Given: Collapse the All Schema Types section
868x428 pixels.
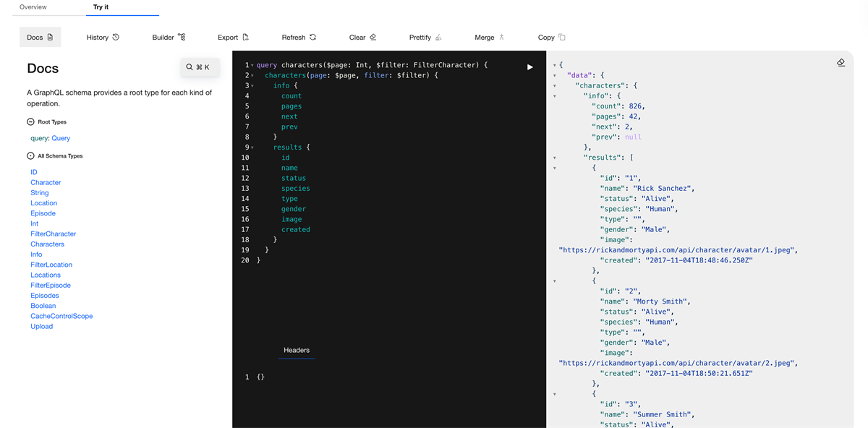Looking at the screenshot, I should click(30, 156).
